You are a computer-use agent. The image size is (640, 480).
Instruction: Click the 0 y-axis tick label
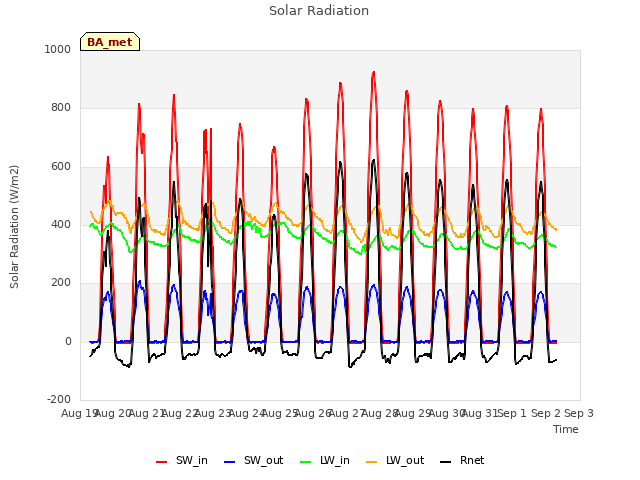(x=68, y=341)
